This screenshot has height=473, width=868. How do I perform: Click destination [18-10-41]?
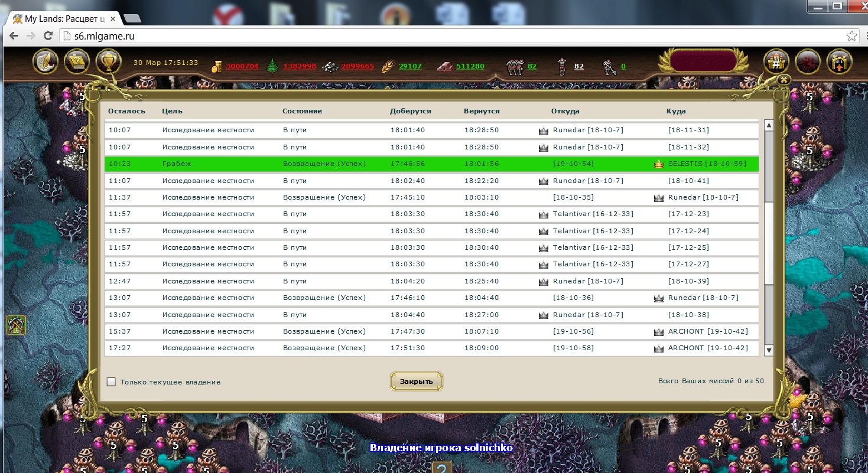[x=688, y=181]
